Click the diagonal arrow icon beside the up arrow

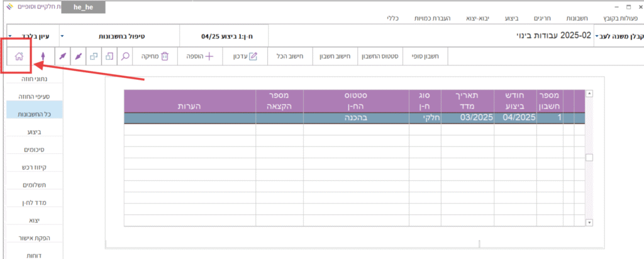coord(62,57)
